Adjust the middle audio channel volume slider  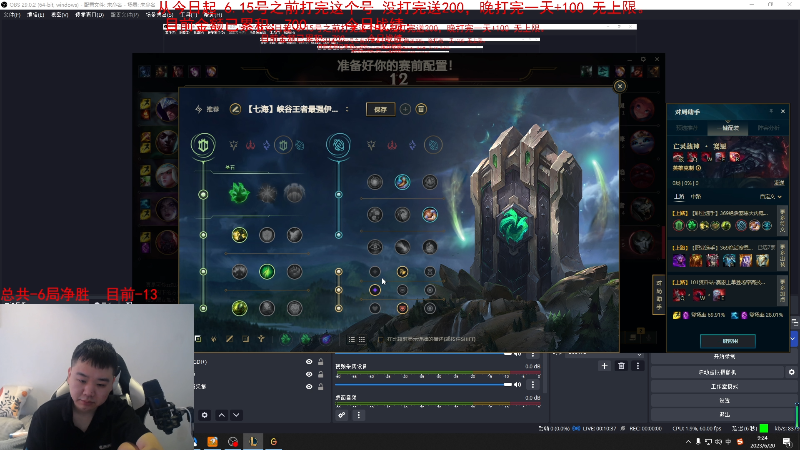423,385
